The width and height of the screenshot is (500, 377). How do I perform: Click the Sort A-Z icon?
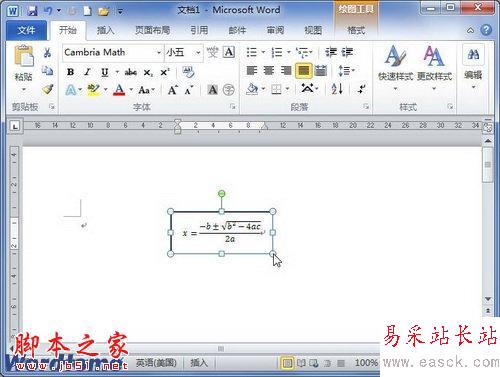pos(337,89)
